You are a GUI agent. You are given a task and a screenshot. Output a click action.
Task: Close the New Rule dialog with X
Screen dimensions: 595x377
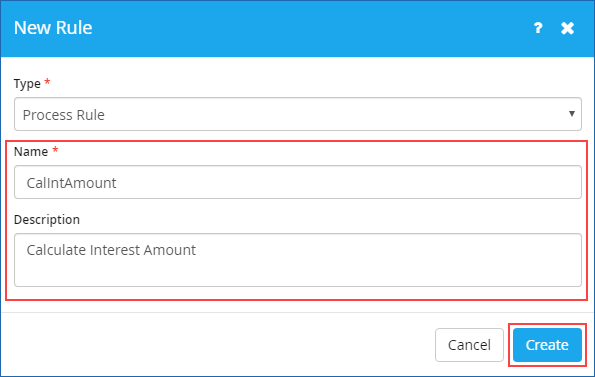click(x=567, y=28)
